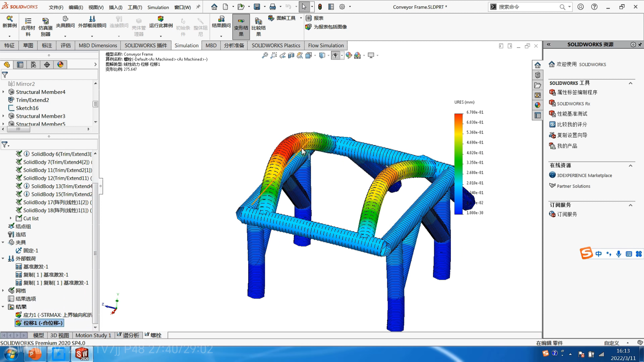Open Fixtures Advisor (夹具顾问)

click(x=65, y=23)
